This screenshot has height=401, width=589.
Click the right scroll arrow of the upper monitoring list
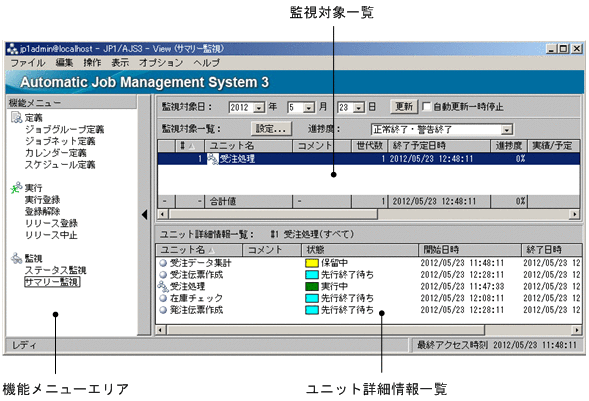coord(574,214)
